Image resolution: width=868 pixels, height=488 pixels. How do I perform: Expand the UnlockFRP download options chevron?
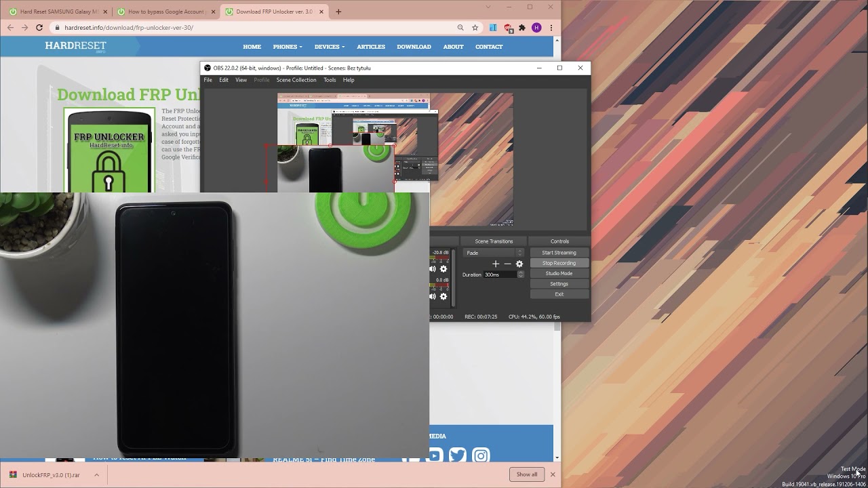pos(96,475)
